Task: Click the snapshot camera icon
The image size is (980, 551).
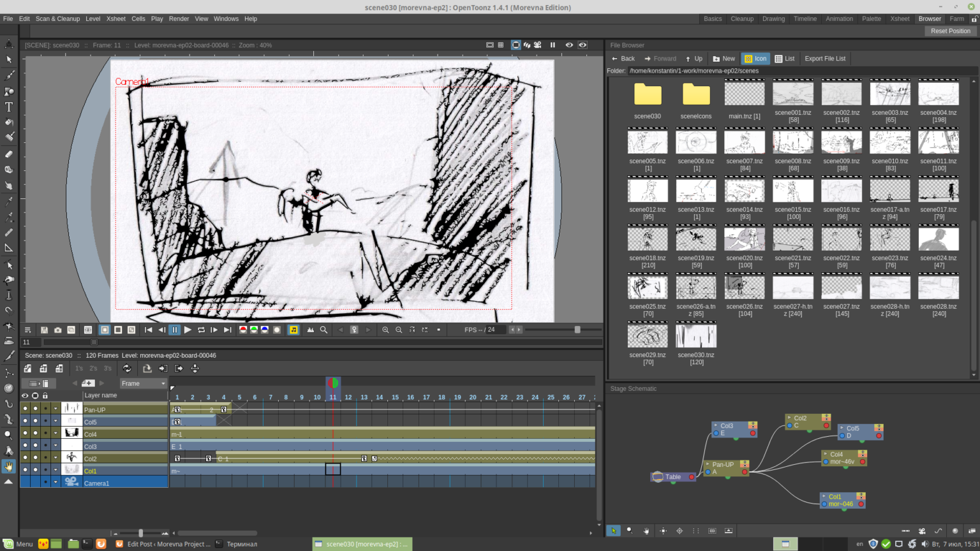Action: [57, 330]
